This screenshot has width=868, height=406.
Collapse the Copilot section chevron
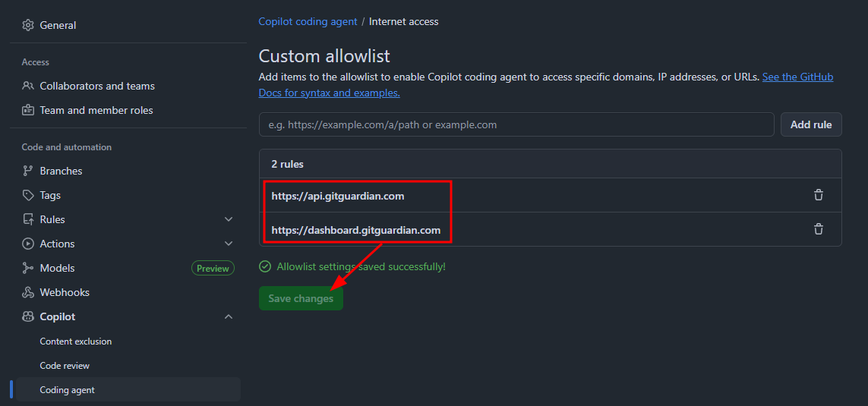229,317
